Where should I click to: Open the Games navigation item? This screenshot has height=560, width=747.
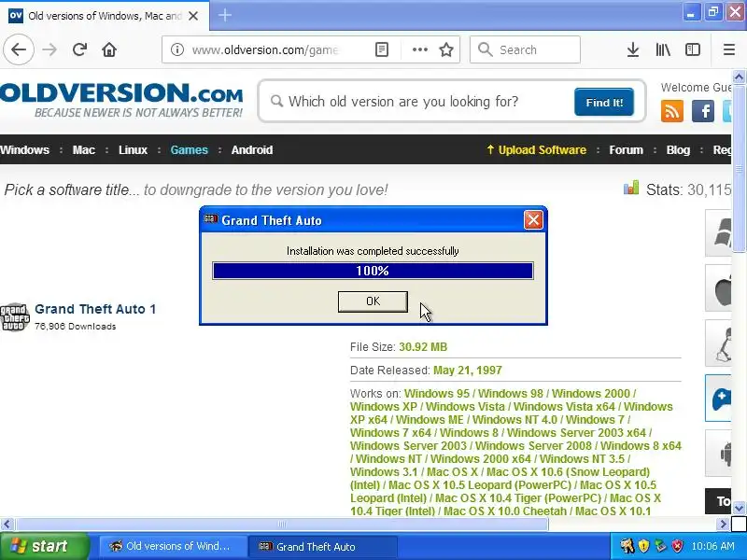pos(190,150)
